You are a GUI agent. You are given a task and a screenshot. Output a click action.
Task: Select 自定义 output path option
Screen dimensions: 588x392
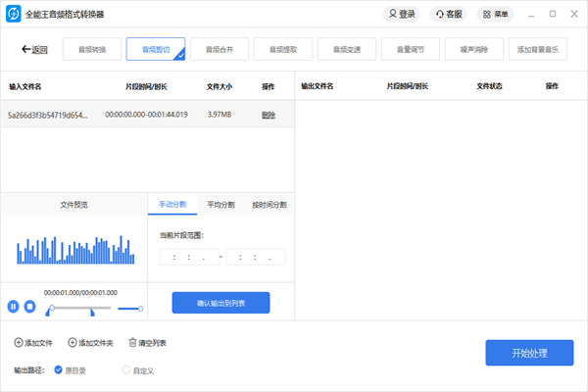point(125,370)
